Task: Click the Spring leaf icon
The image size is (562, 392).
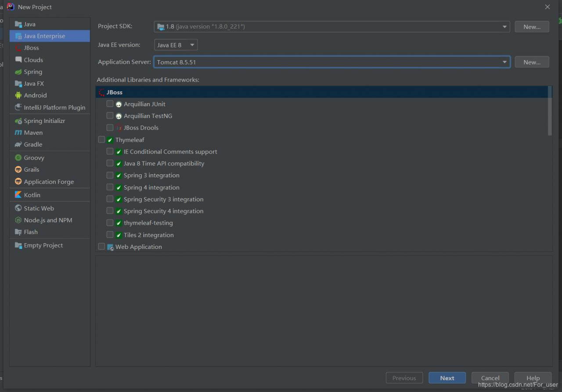Action: coord(18,72)
